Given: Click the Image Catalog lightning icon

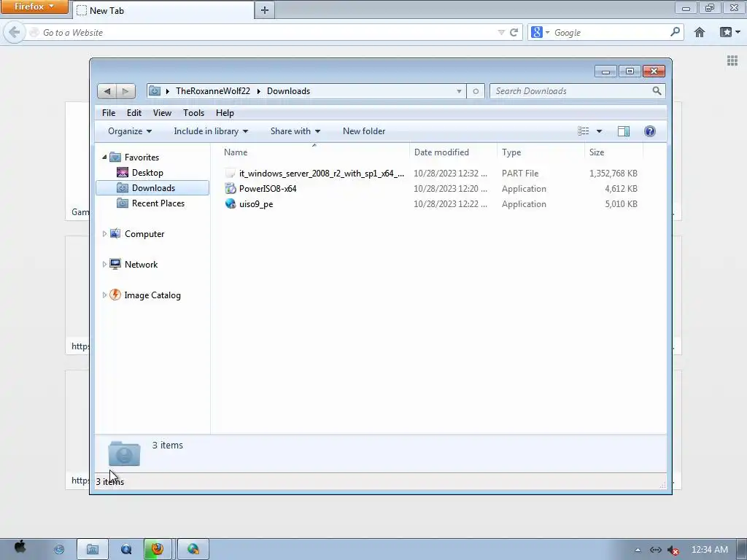Looking at the screenshot, I should click(115, 295).
